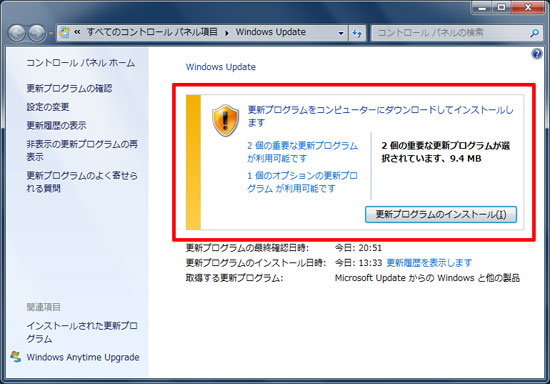The image size is (550, 384).
Task: Click the Back navigation arrow button
Action: pos(16,33)
